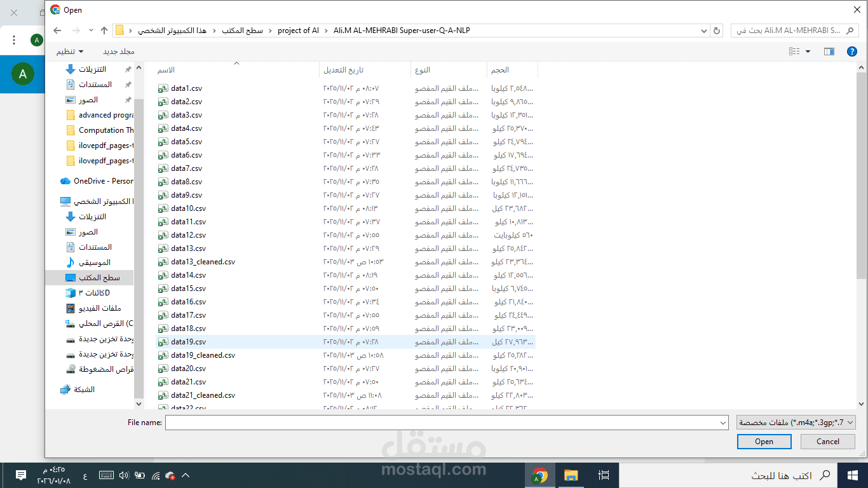Select the Music note icon in sidebar

tap(71, 262)
